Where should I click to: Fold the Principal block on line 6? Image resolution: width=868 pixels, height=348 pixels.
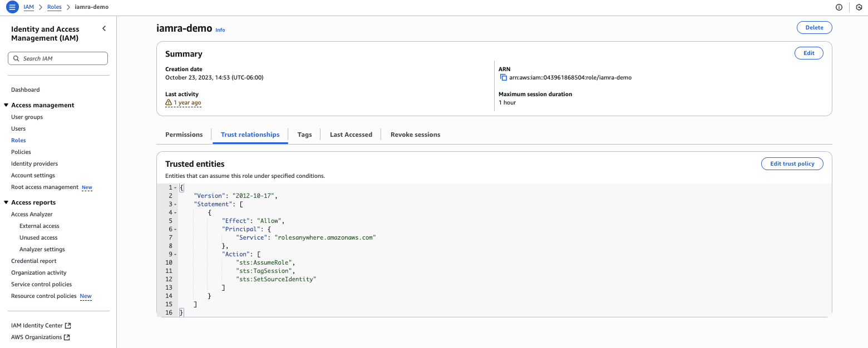coord(174,229)
